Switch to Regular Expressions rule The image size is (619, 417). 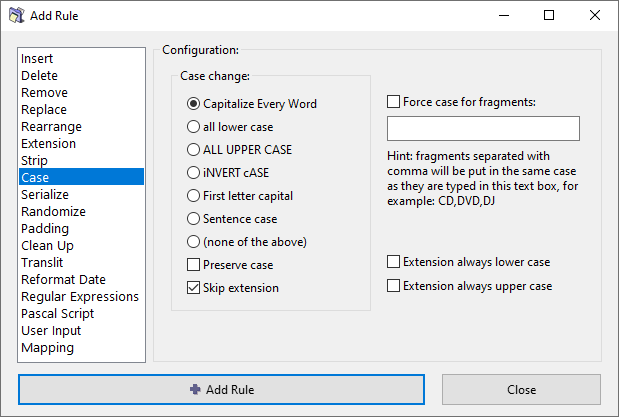tap(80, 297)
